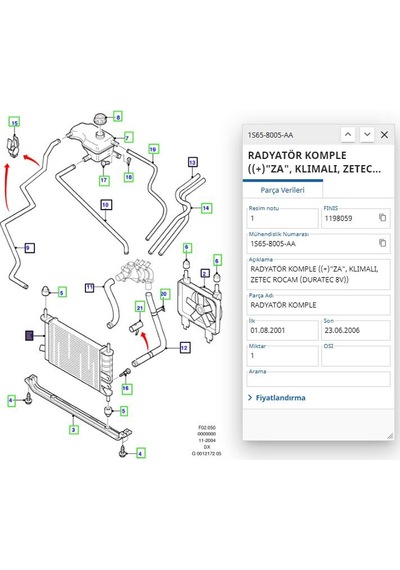This screenshot has height=570, width=400.
Task: Select panel title RADYATÖR KOMPLE heading
Action: pos(315,162)
